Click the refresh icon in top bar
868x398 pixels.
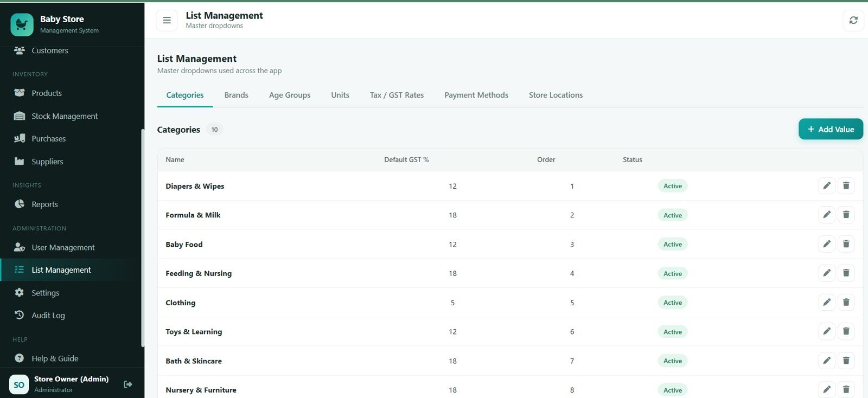pyautogui.click(x=853, y=21)
